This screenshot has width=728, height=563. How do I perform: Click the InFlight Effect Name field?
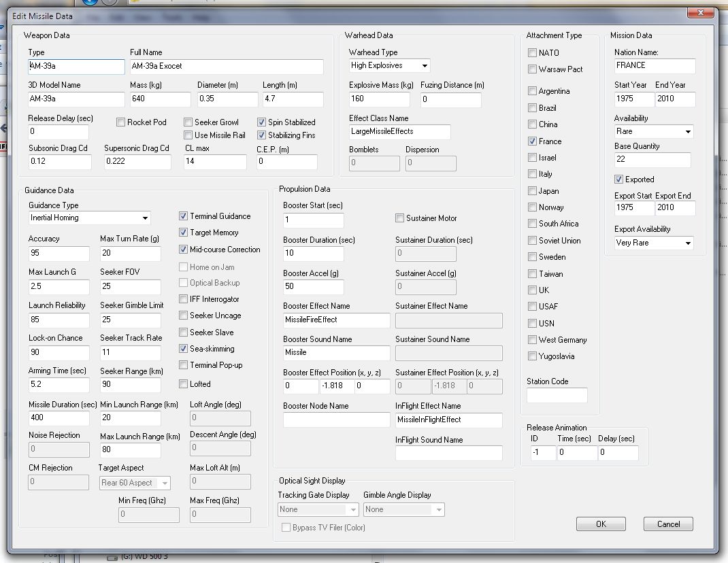point(449,420)
